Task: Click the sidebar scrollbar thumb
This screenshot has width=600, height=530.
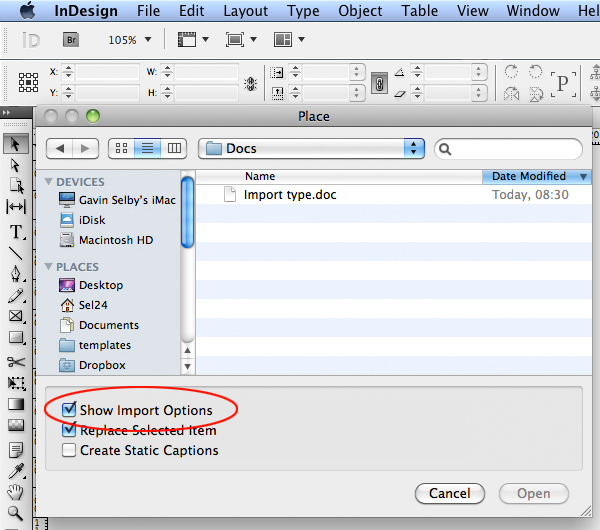Action: tap(188, 212)
